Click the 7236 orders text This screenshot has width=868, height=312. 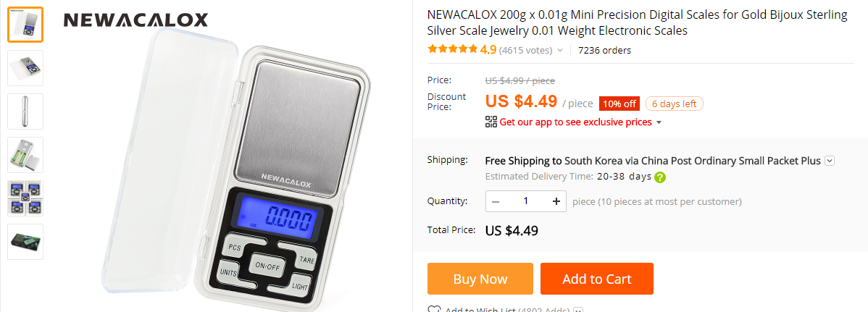(604, 51)
